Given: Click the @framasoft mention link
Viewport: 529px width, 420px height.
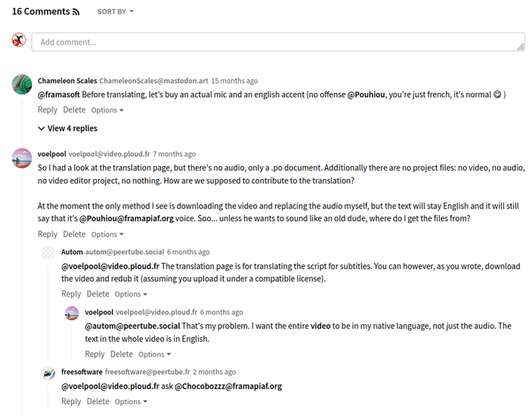Looking at the screenshot, I should 58,95.
